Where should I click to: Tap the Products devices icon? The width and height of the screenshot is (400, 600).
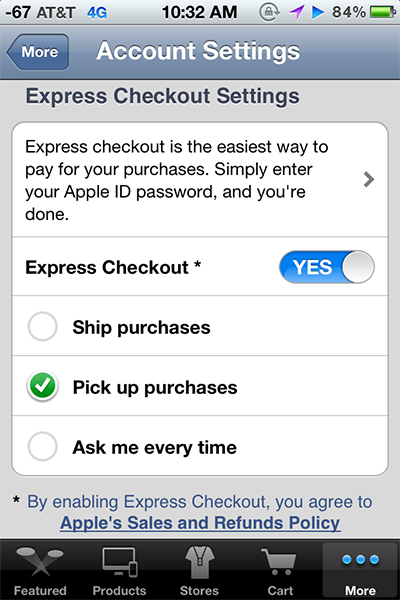click(x=120, y=561)
